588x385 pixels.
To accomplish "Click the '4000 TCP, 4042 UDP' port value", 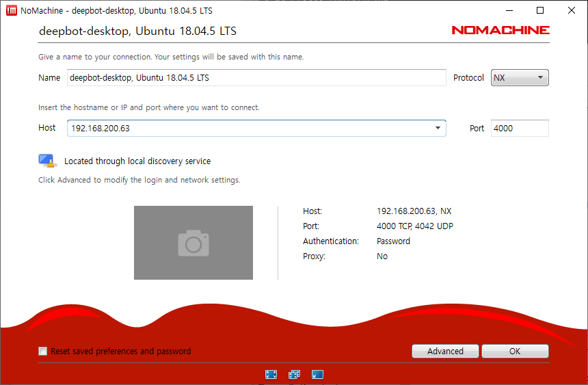I will tap(415, 226).
